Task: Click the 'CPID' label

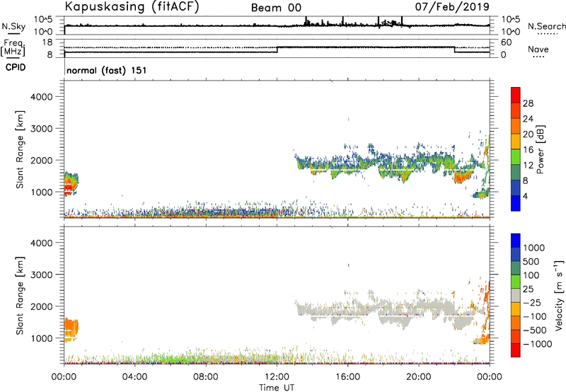Action: tap(16, 67)
